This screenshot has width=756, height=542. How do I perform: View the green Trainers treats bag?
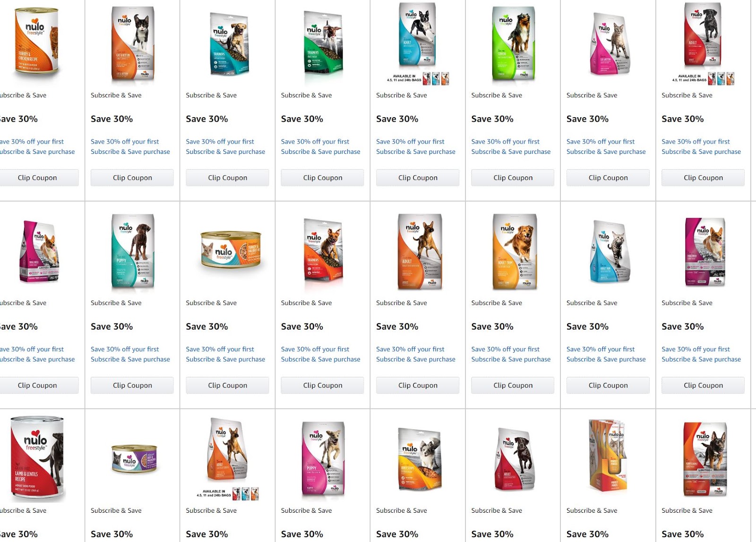pos(323,42)
